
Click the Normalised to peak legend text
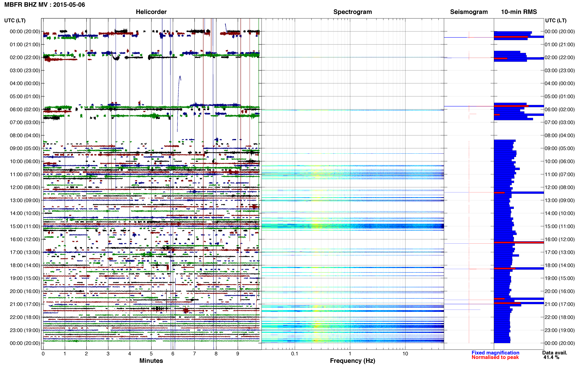click(495, 357)
